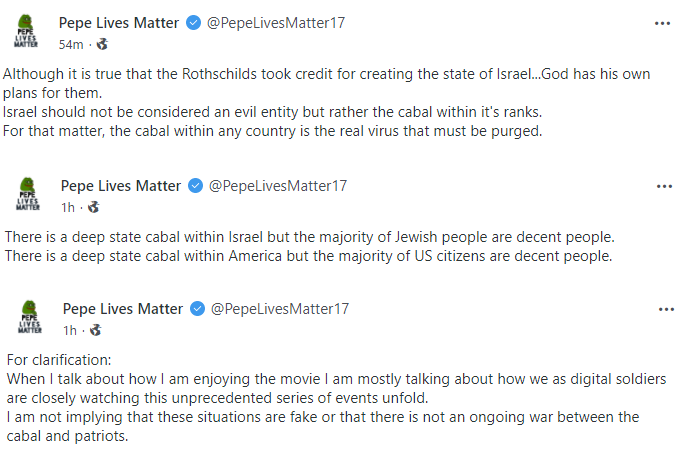Image resolution: width=683 pixels, height=449 pixels.
Task: Open the 54m timestamp link
Action: [71, 45]
